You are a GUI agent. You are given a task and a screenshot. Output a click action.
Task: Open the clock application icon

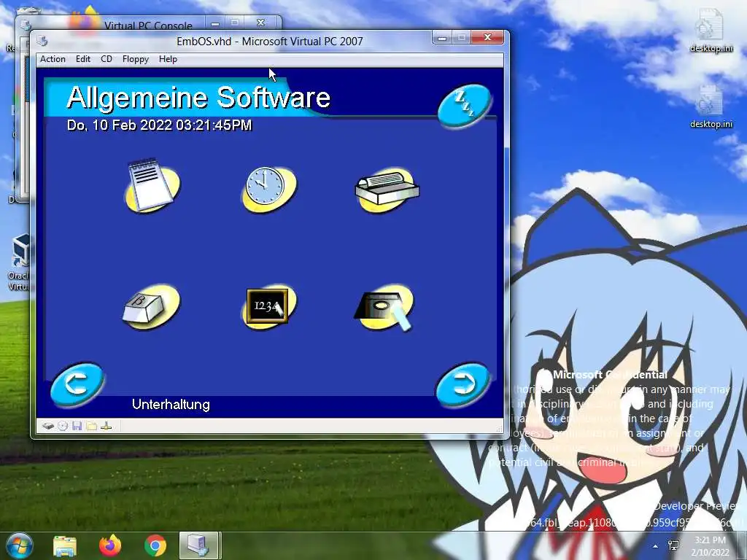[269, 189]
